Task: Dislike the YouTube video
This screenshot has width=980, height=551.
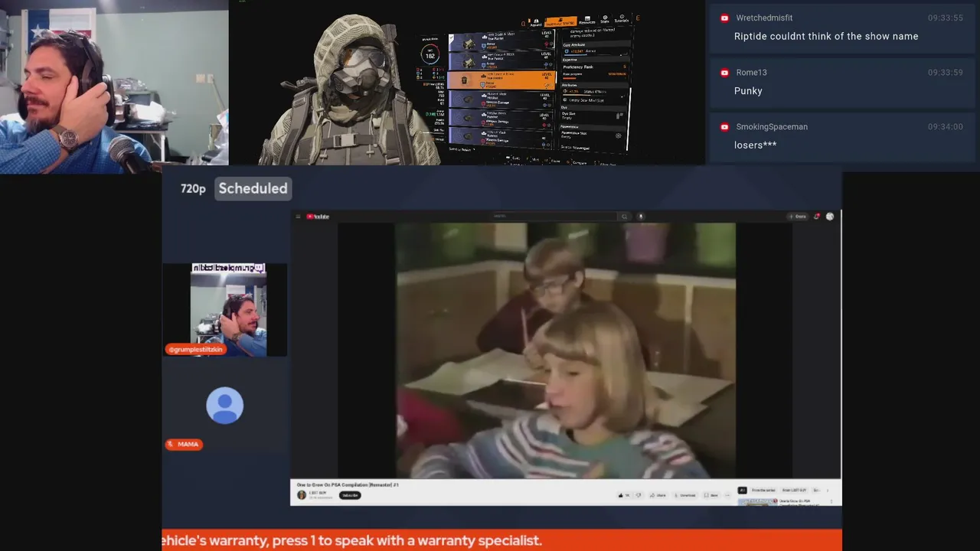Action: (639, 495)
